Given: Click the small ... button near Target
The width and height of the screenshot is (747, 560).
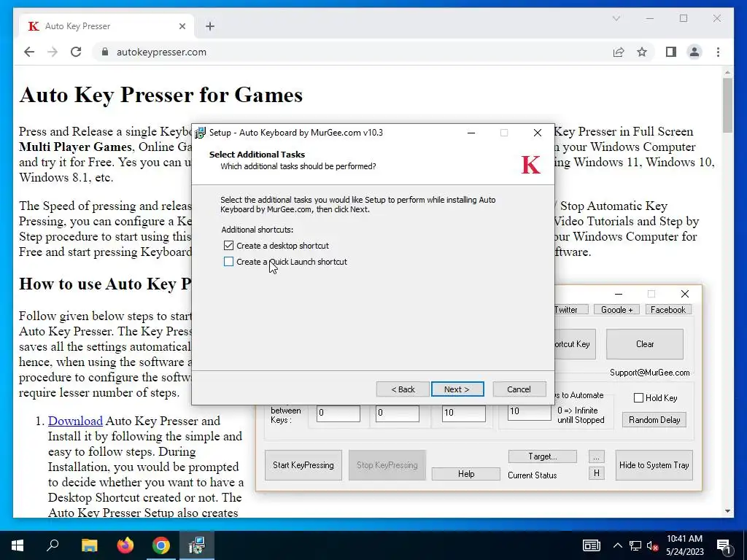Looking at the screenshot, I should 597,456.
